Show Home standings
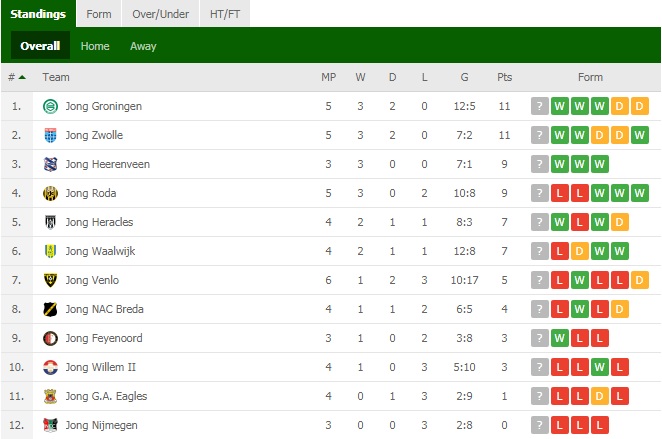 coord(95,46)
